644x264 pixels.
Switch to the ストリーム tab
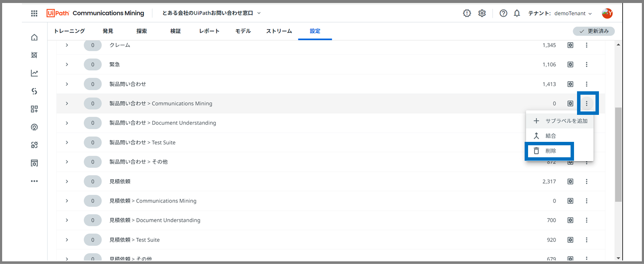pyautogui.click(x=279, y=31)
